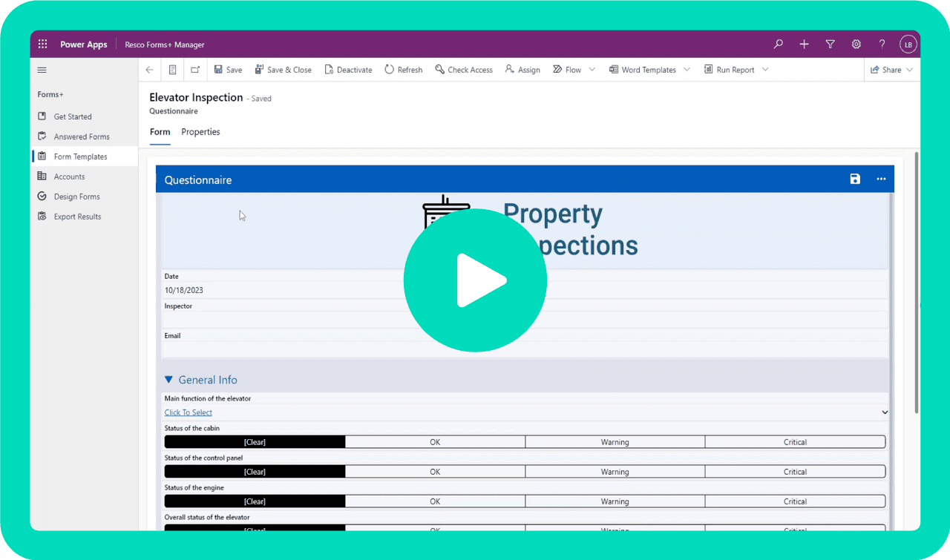Click the Flow command

[x=567, y=70]
